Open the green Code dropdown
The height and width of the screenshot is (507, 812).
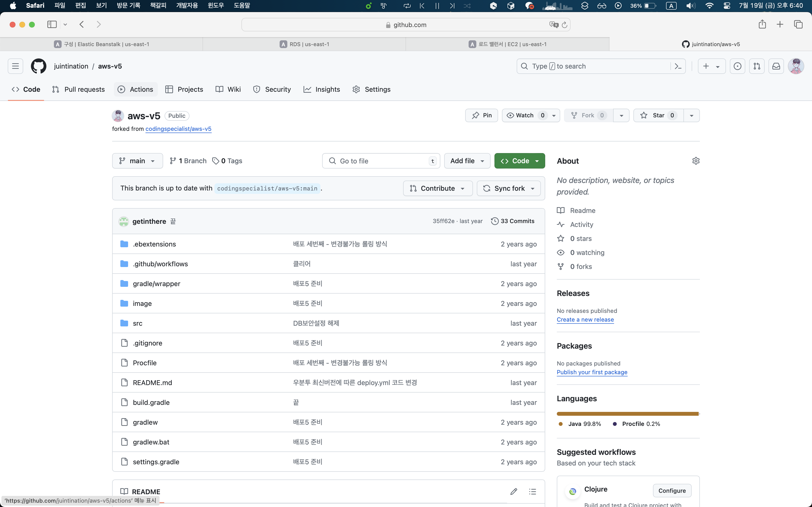(519, 161)
